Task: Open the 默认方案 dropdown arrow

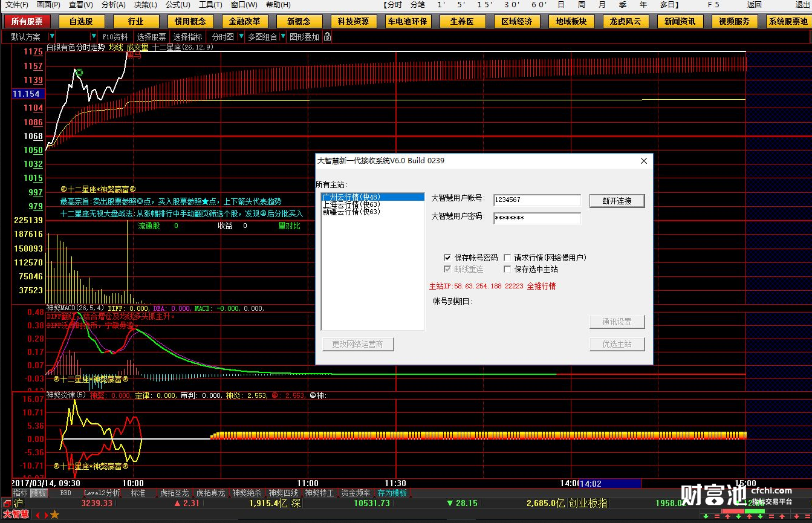Action: pos(52,37)
